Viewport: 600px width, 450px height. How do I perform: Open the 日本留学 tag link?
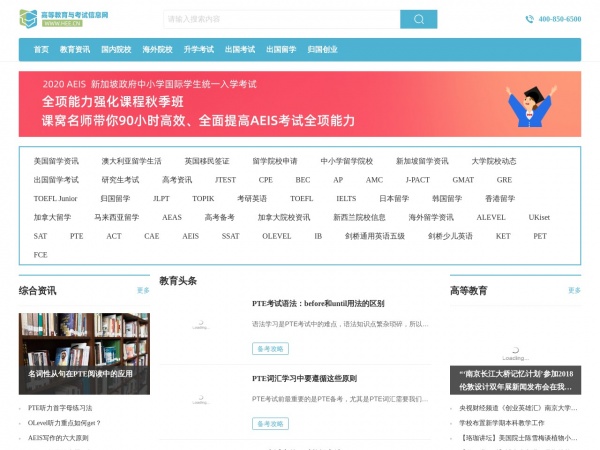[394, 199]
